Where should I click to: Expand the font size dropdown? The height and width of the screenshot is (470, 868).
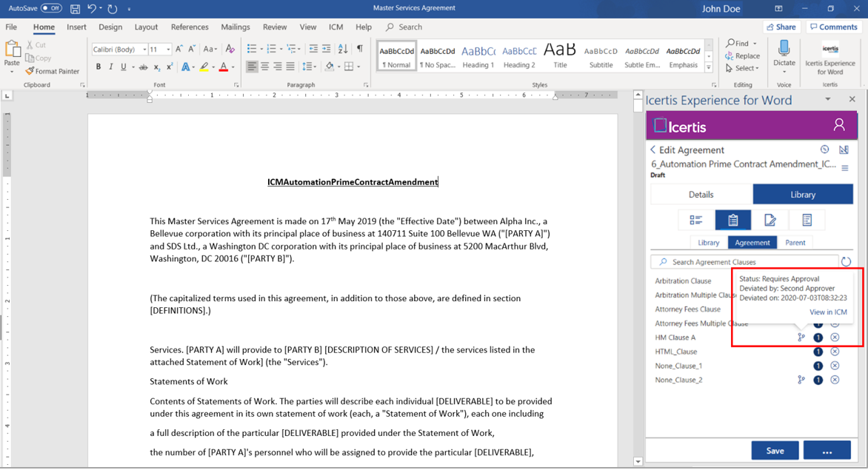pyautogui.click(x=168, y=50)
